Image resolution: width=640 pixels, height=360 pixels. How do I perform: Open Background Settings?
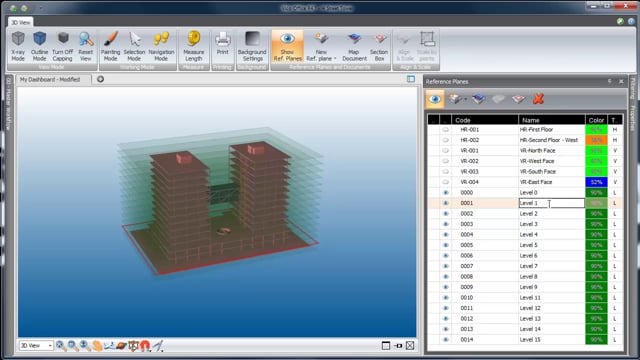(252, 47)
